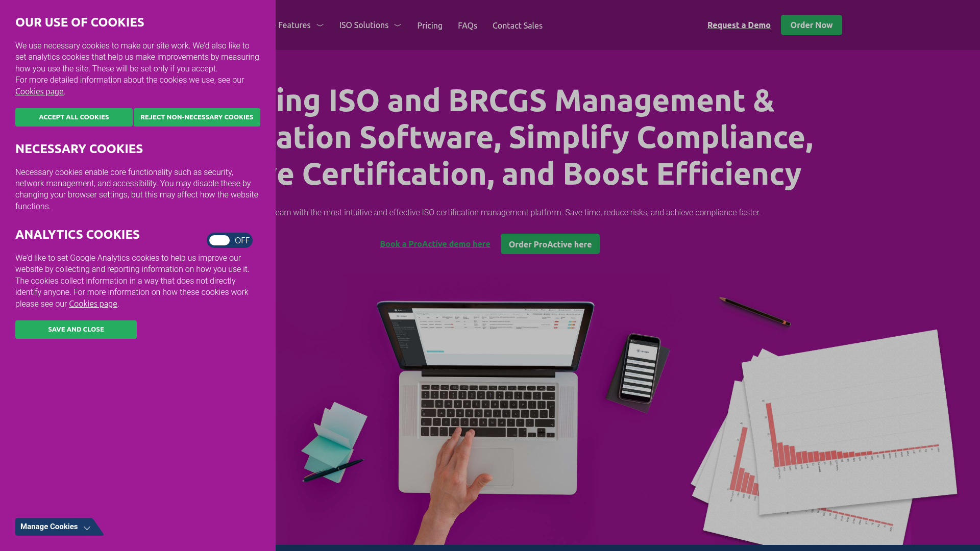Expand the ISO Solutions dropdown

tap(370, 25)
